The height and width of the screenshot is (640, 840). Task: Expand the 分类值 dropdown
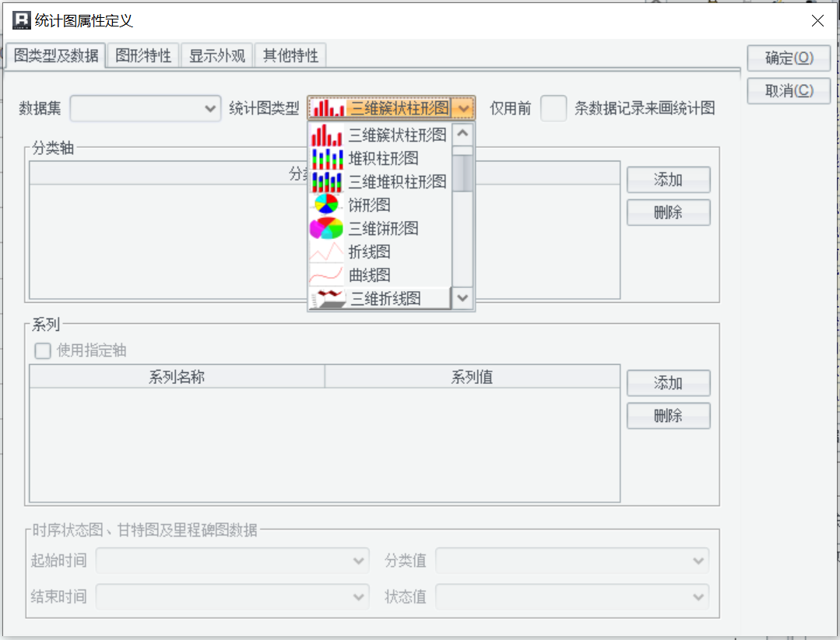tap(572, 561)
